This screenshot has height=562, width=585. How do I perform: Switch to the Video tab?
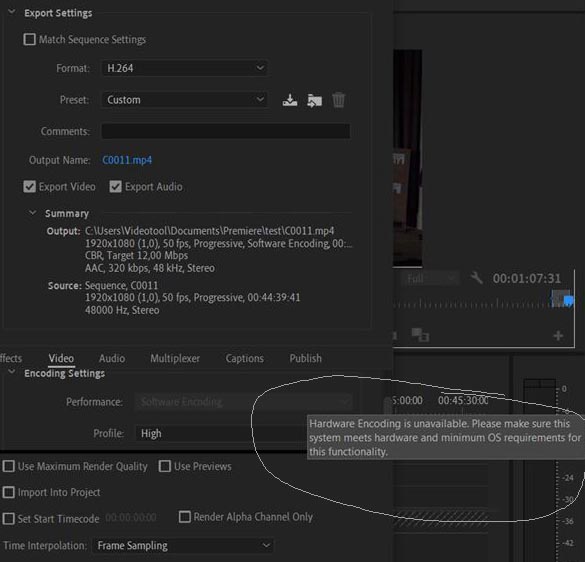click(x=61, y=358)
